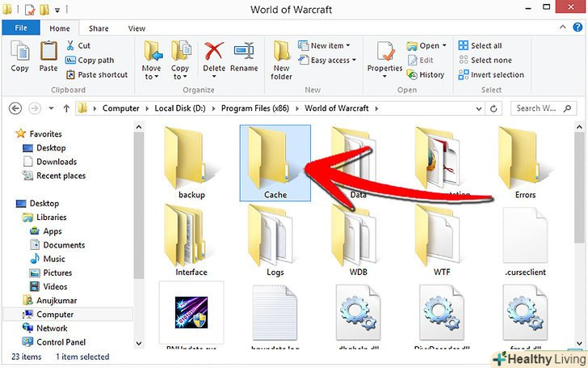Choose Copy path in ribbon
The height and width of the screenshot is (368, 588).
(x=90, y=60)
